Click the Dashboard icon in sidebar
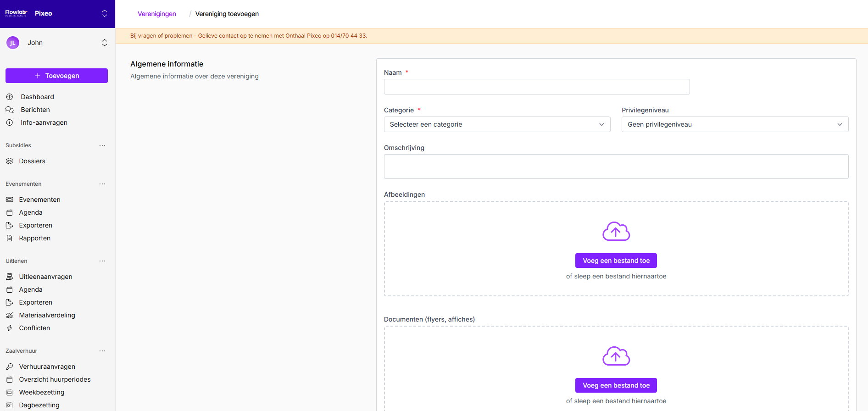Viewport: 868px width, 411px height. [10, 97]
